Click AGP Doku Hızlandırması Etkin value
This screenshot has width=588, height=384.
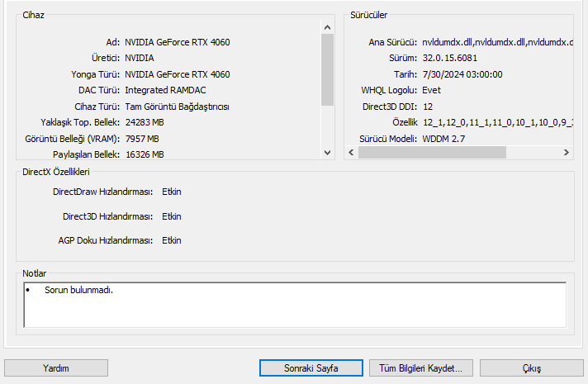coord(172,240)
